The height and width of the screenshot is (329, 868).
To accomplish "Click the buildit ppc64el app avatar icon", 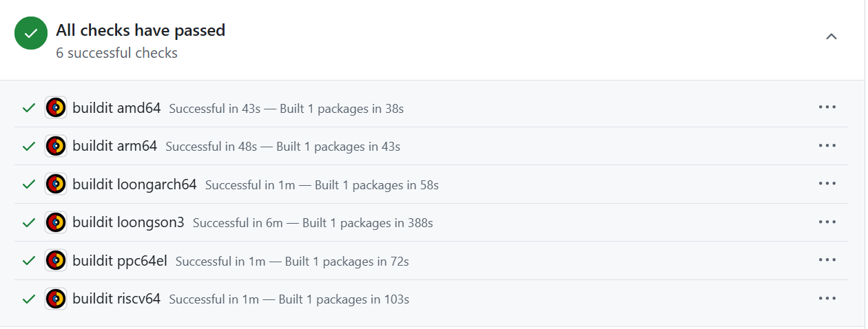I will [x=56, y=261].
